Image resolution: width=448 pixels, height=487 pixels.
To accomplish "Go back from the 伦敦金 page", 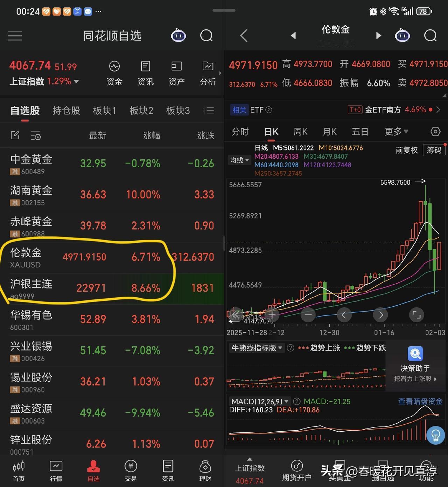I will coord(244,35).
